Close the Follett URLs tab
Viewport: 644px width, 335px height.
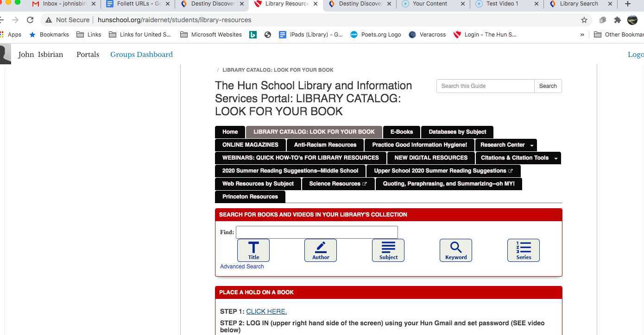pyautogui.click(x=167, y=4)
